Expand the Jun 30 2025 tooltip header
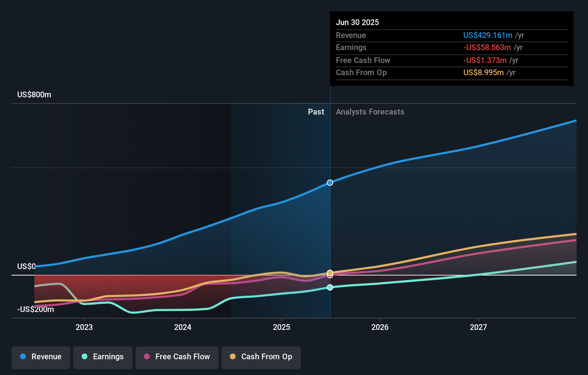Image resolution: width=588 pixels, height=375 pixels. (357, 22)
